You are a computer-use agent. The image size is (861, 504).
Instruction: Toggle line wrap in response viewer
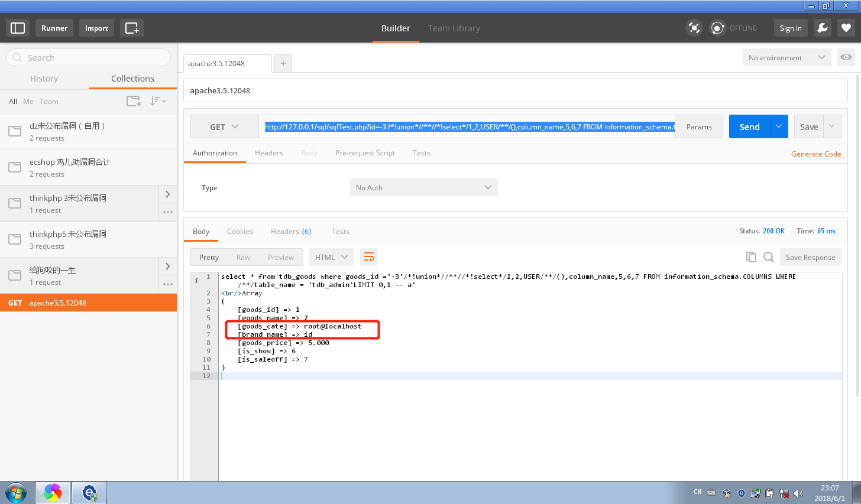(x=369, y=257)
